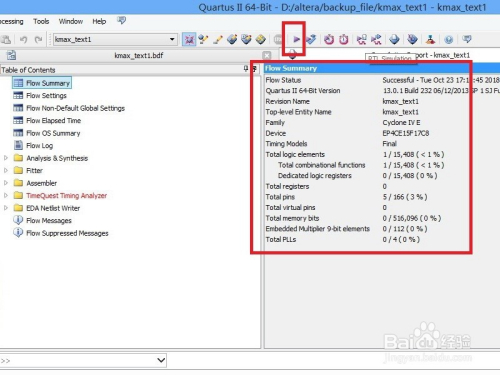Screen dimensions: 500x375
Task: Click the Settings icon with yellow pencil
Action: pyautogui.click(x=203, y=39)
